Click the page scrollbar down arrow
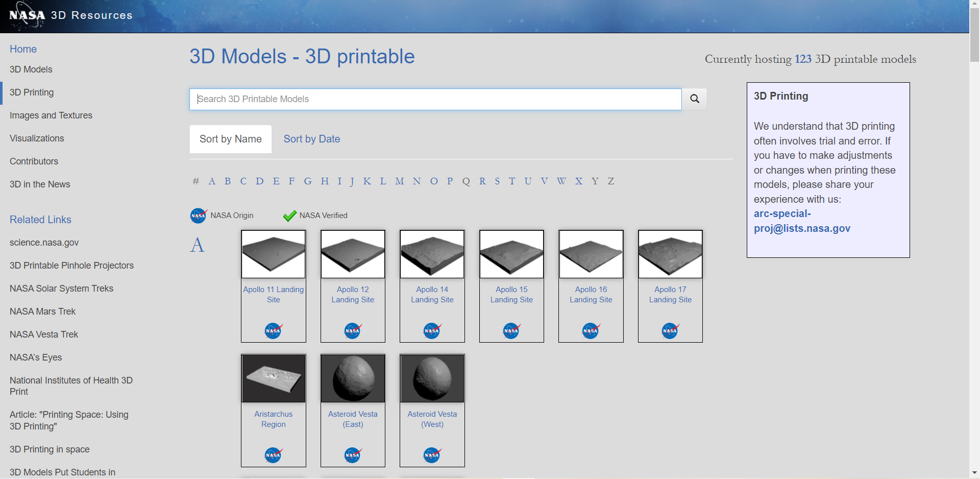Viewport: 980px width, 479px height. (x=974, y=473)
